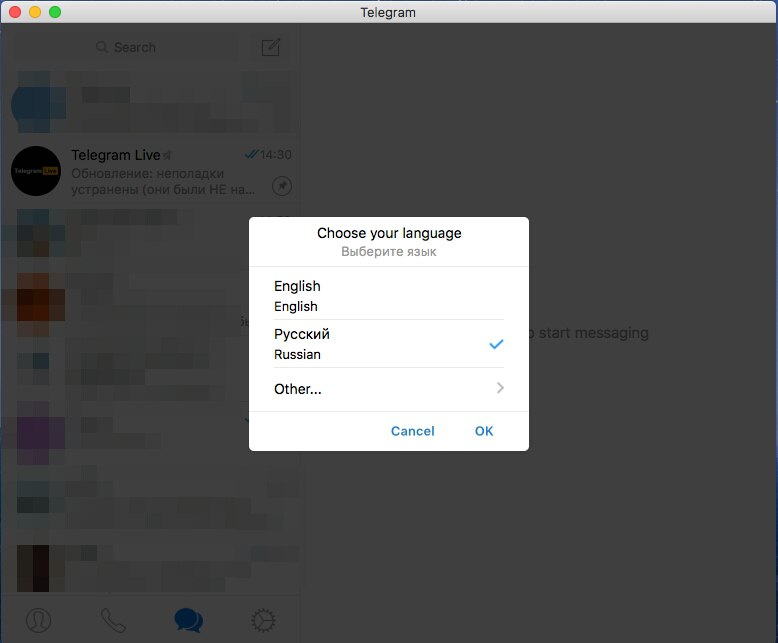
Task: Open the Other... languages list
Action: pyautogui.click(x=389, y=388)
